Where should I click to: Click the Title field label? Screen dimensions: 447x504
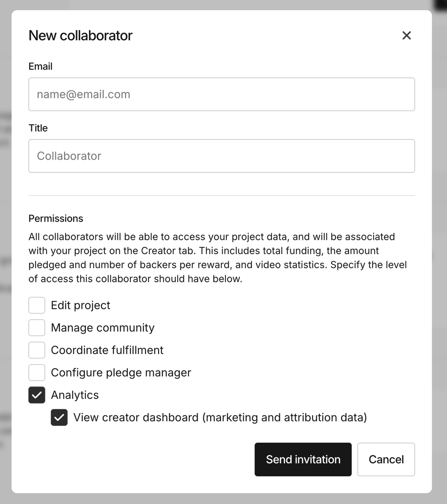click(38, 128)
